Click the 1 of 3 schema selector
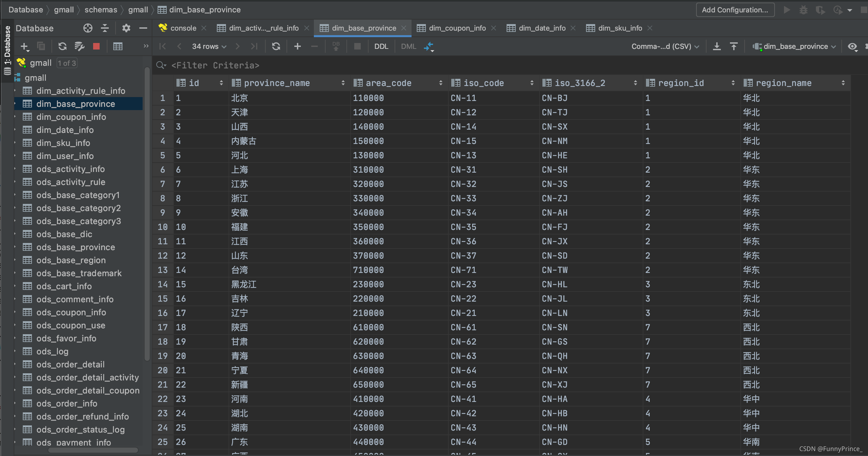 click(67, 63)
